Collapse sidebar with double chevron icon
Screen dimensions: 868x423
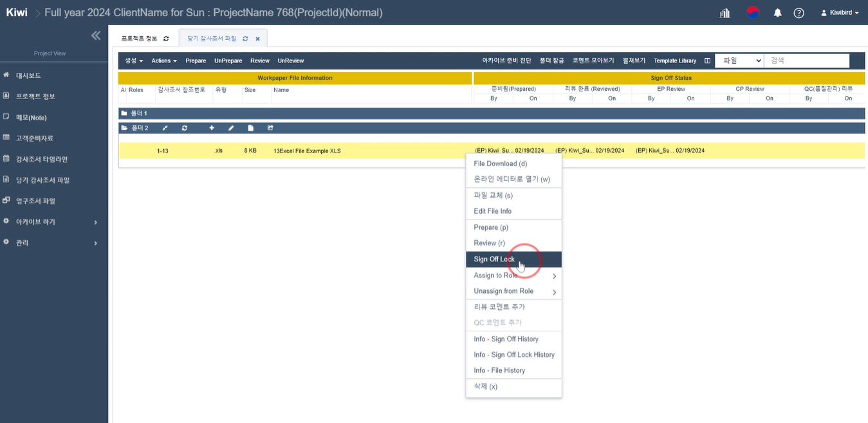click(x=96, y=35)
